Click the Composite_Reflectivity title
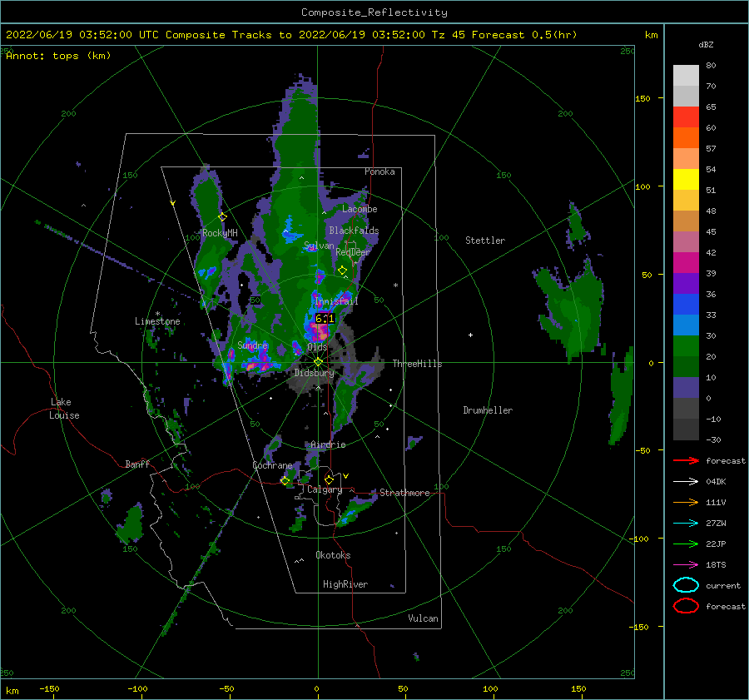The width and height of the screenshot is (749, 700). [374, 12]
